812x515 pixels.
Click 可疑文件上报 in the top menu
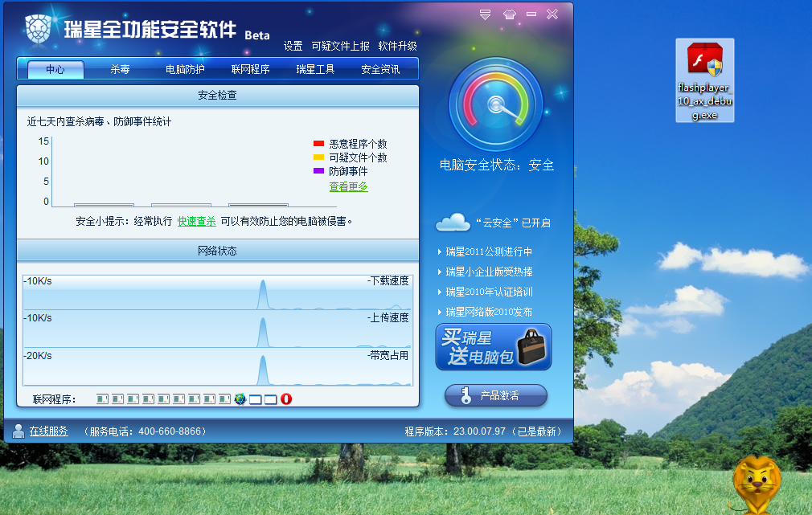pos(340,46)
